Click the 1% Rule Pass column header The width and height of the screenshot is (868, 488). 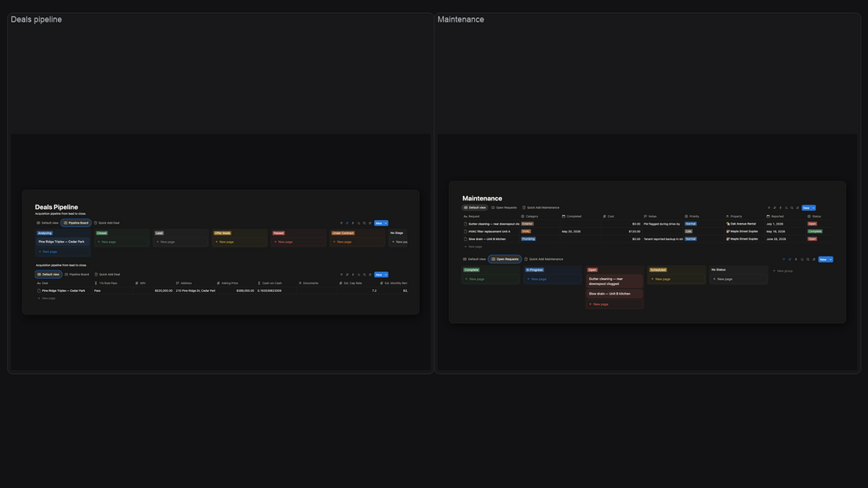pos(105,283)
